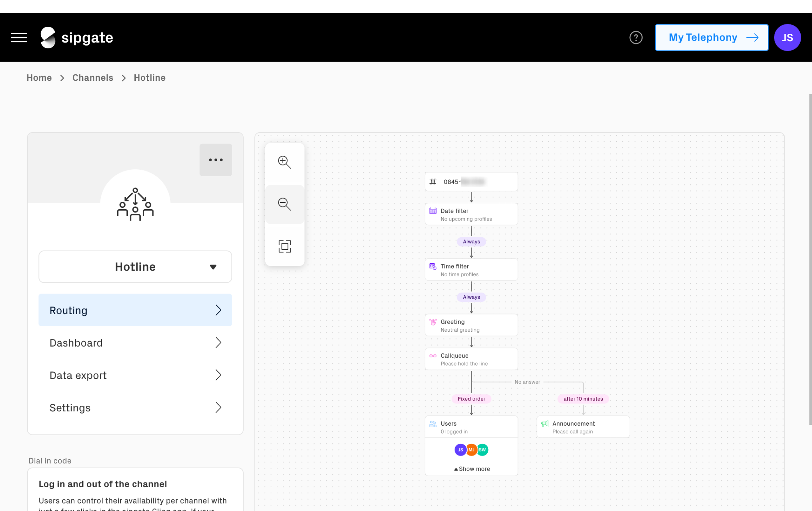Click the SW user avatar
This screenshot has height=511, width=812.
tap(482, 450)
